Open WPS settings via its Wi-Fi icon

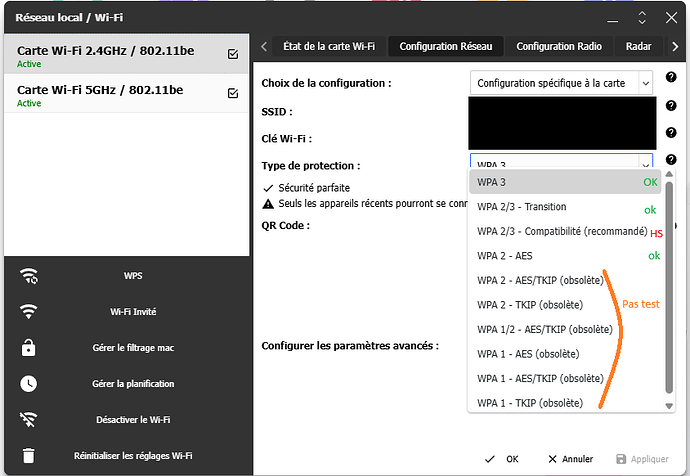coord(29,276)
